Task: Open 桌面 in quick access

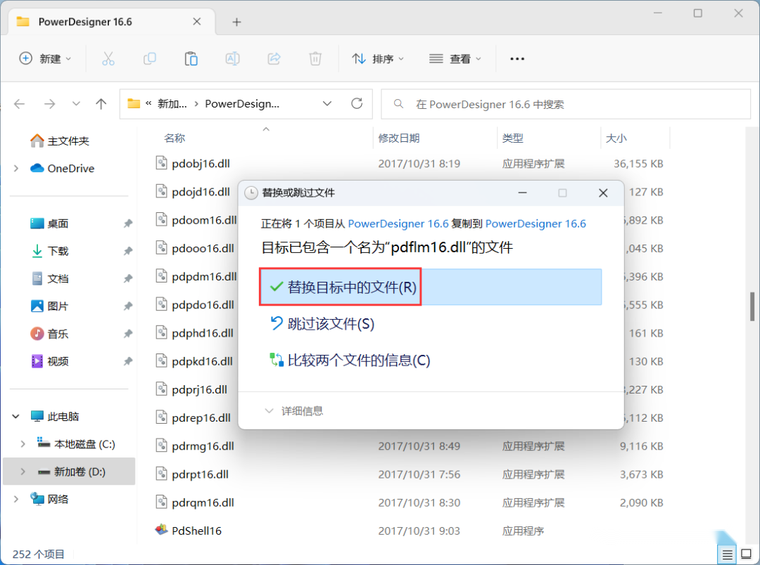Action: [x=49, y=223]
